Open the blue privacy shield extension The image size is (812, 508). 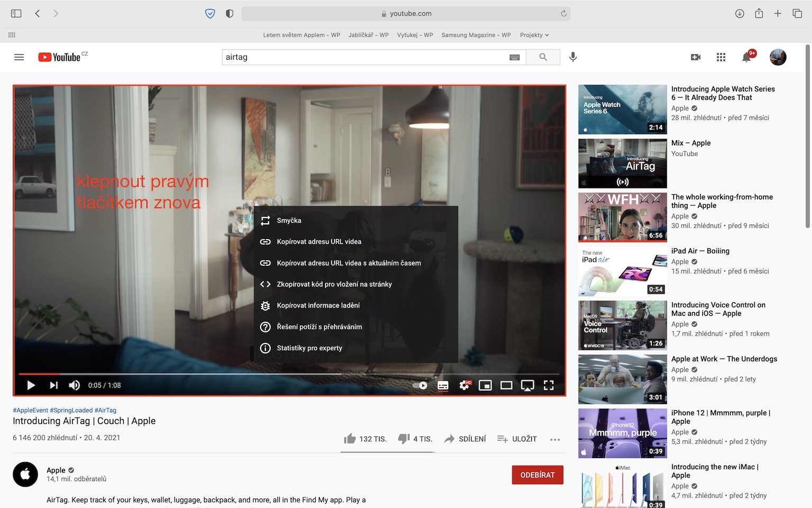tap(210, 14)
